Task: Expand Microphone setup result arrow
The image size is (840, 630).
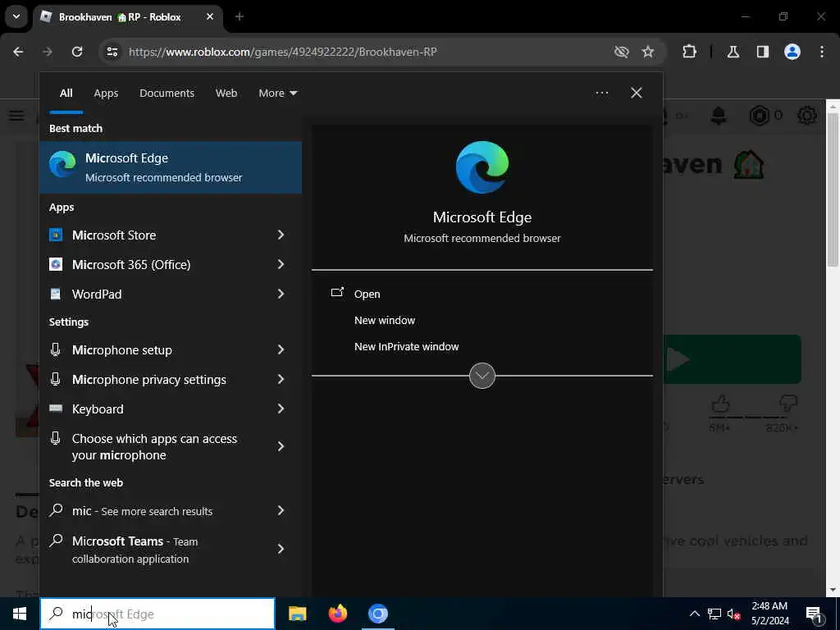Action: pos(281,349)
